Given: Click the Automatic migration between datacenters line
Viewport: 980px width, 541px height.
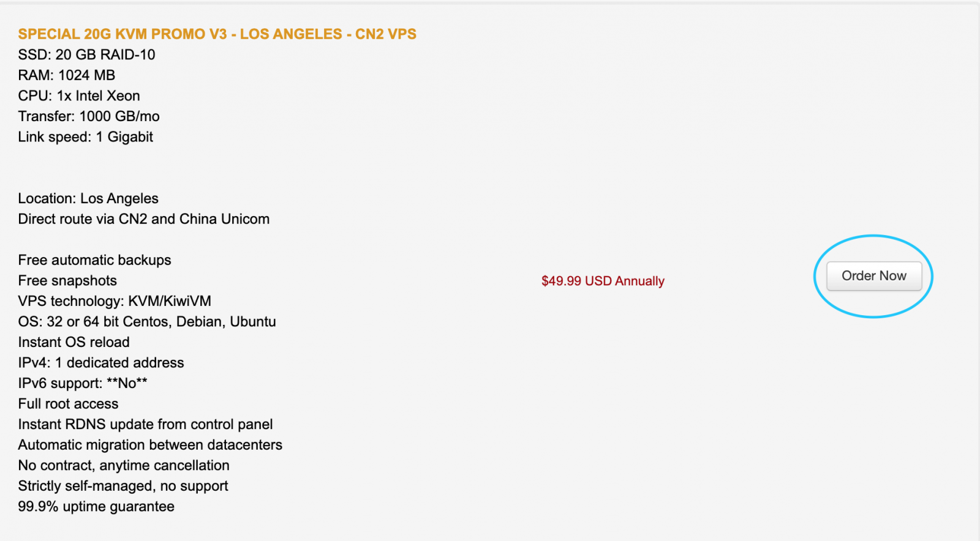Looking at the screenshot, I should click(150, 445).
